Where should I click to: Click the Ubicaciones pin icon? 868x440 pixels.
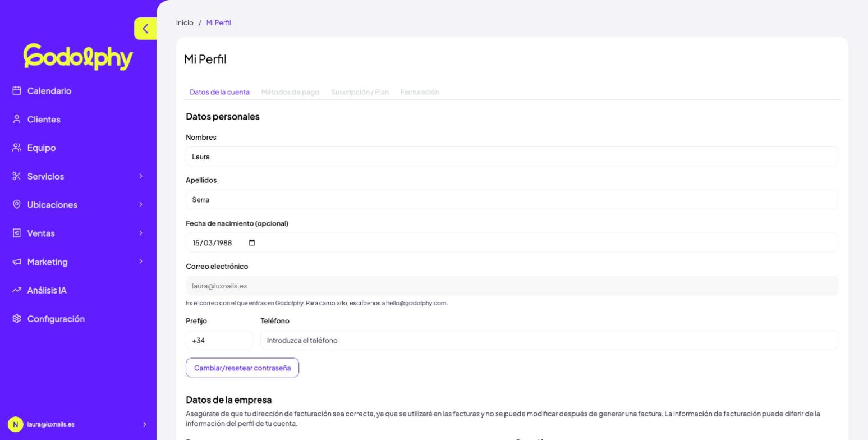click(17, 205)
